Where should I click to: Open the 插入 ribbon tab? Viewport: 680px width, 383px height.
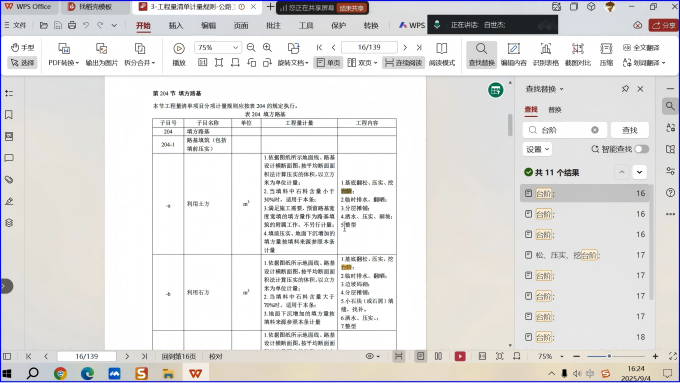pos(176,26)
